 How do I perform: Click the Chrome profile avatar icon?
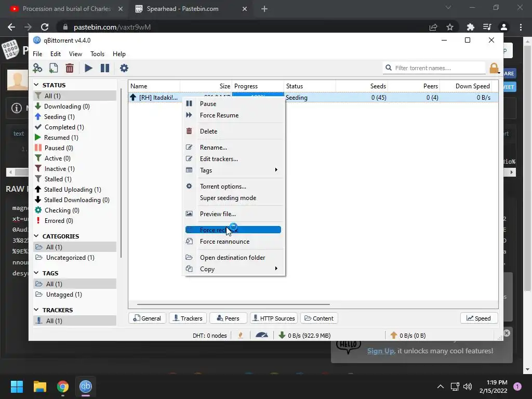[x=504, y=27]
